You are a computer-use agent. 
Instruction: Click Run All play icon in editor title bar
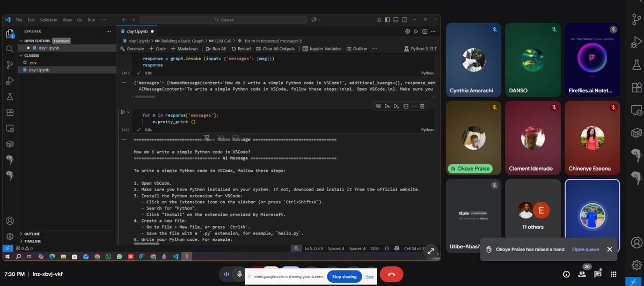point(416,32)
